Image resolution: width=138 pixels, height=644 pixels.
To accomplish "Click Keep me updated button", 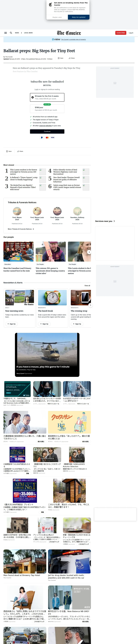I will coord(79,17).
